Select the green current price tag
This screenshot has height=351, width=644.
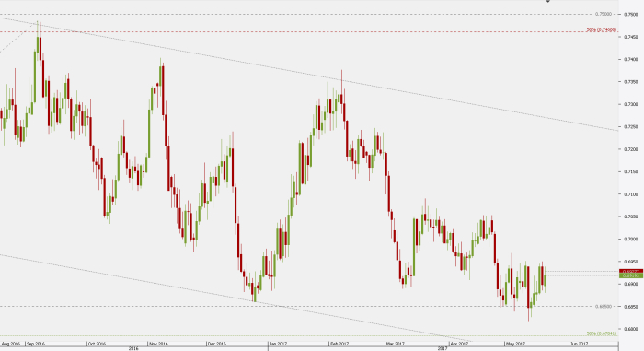click(631, 275)
